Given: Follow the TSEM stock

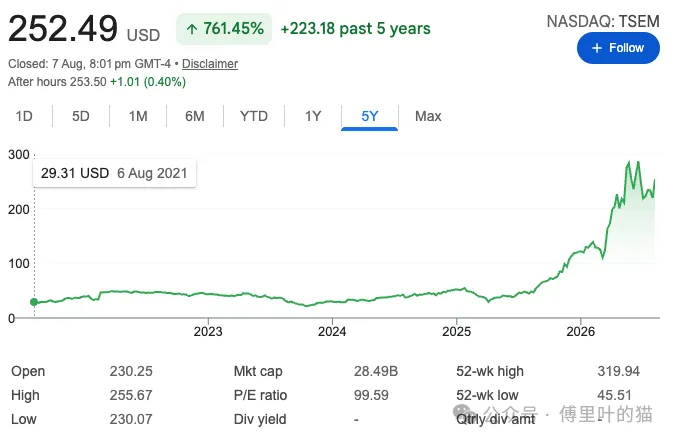Looking at the screenshot, I should point(618,48).
